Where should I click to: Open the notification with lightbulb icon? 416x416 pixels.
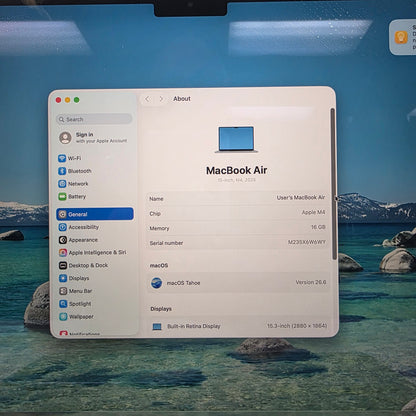[x=401, y=37]
